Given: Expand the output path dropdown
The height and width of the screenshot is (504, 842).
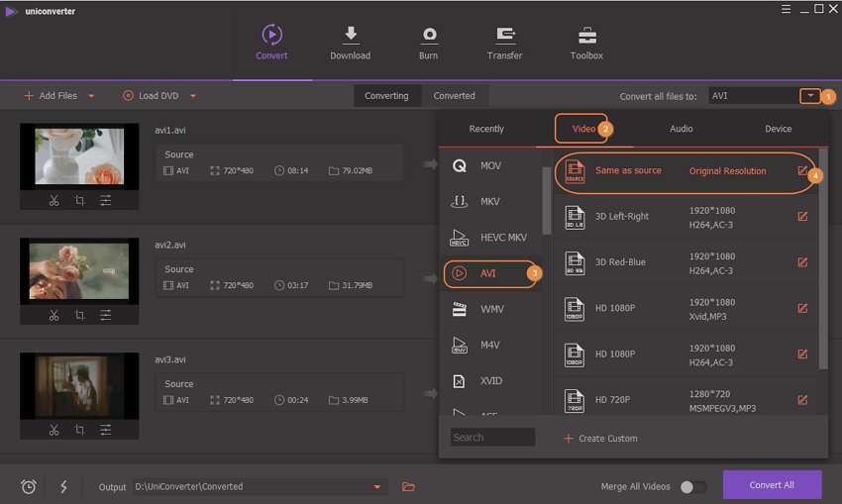Looking at the screenshot, I should (x=376, y=486).
